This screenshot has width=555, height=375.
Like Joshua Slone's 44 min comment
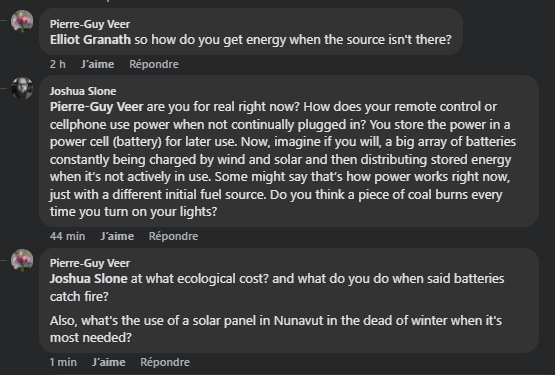pyautogui.click(x=117, y=236)
